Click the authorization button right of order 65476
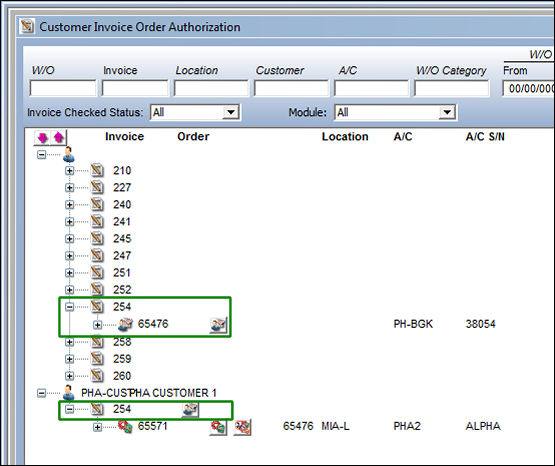This screenshot has width=555, height=466. [218, 325]
